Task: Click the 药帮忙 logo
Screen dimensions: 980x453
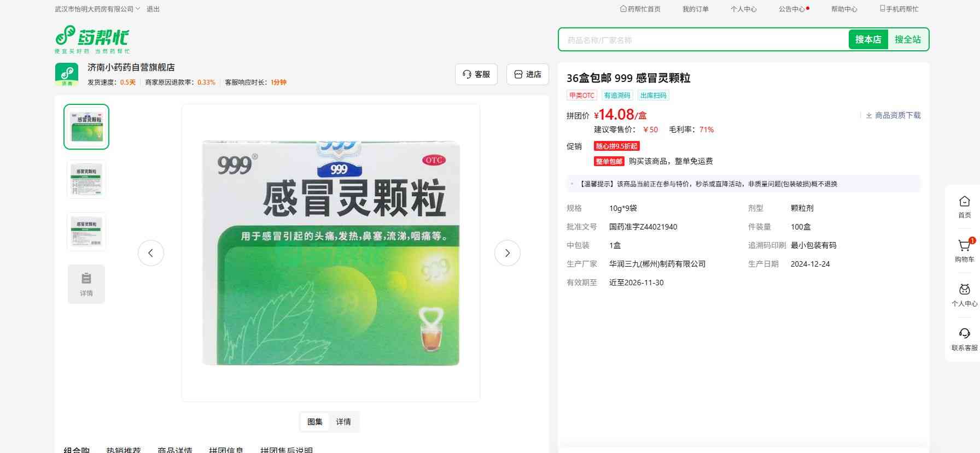Action: click(92, 39)
